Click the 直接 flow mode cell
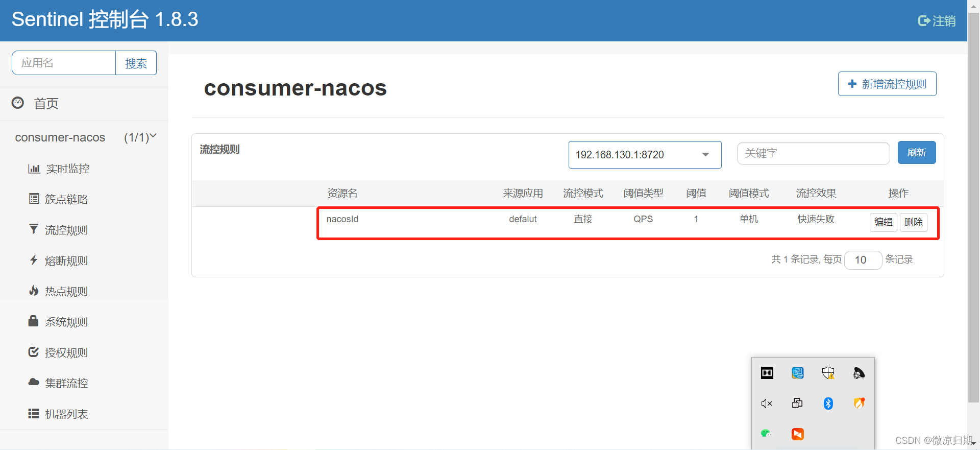The height and width of the screenshot is (450, 980). [x=583, y=219]
